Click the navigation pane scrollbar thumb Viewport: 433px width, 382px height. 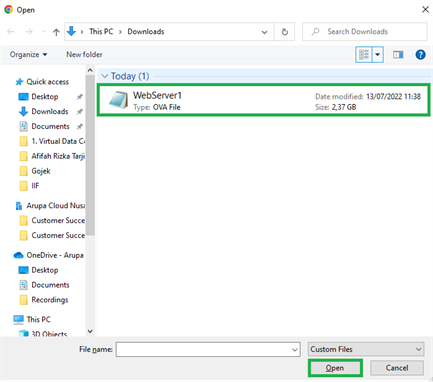90,155
